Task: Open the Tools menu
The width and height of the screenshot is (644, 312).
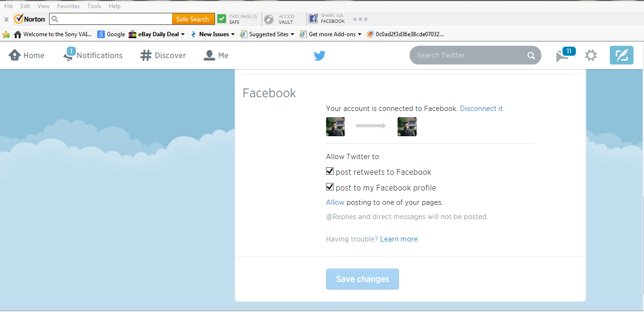Action: [94, 6]
